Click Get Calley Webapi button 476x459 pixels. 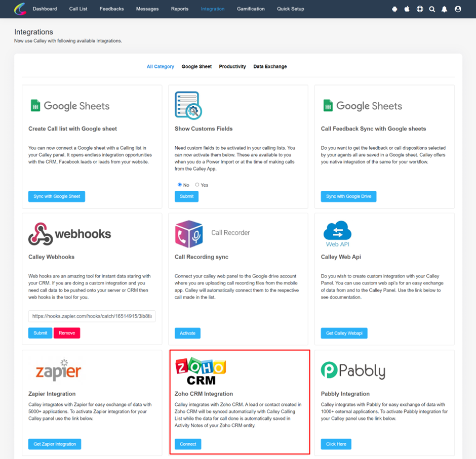344,333
